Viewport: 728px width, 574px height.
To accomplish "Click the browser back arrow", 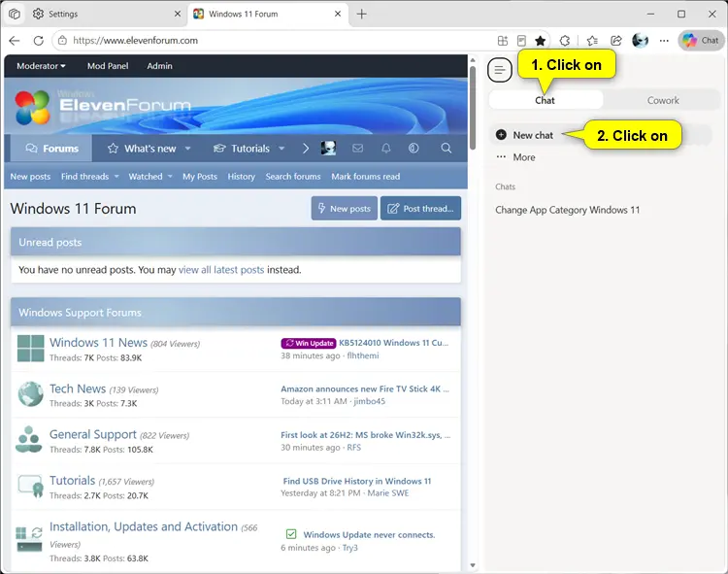I will tap(15, 41).
